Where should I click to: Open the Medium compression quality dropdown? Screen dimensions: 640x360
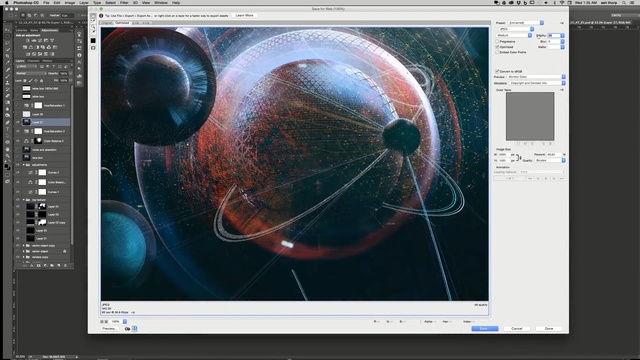click(x=514, y=36)
